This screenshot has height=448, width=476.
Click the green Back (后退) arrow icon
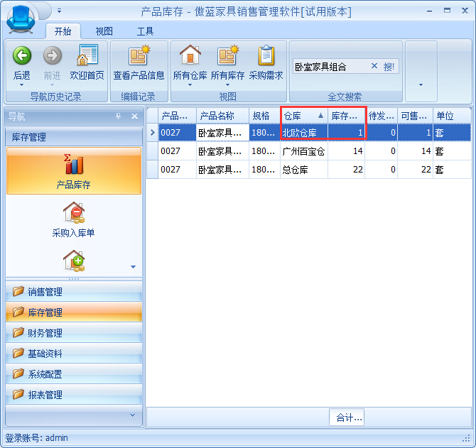22,56
